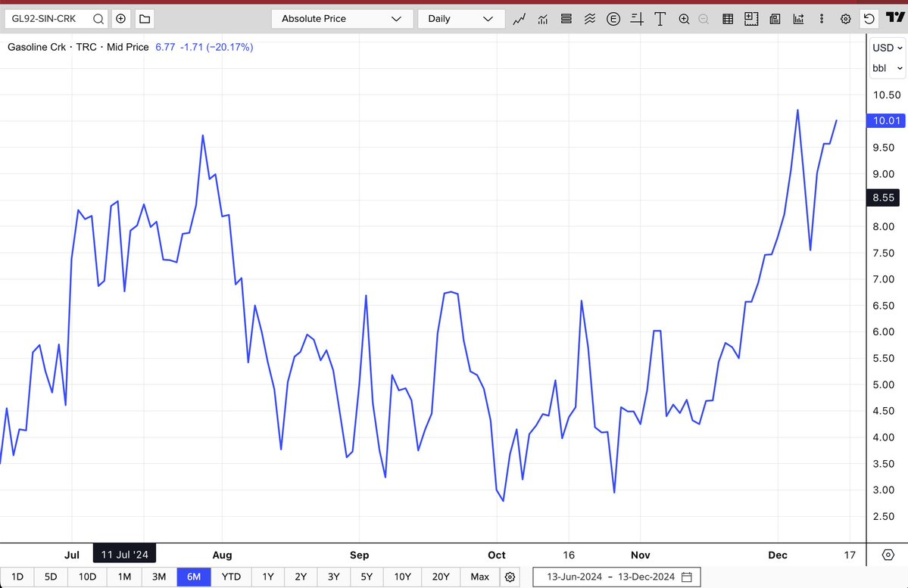Viewport: 908px width, 588px height.
Task: Select the 3M range button
Action: click(x=159, y=577)
